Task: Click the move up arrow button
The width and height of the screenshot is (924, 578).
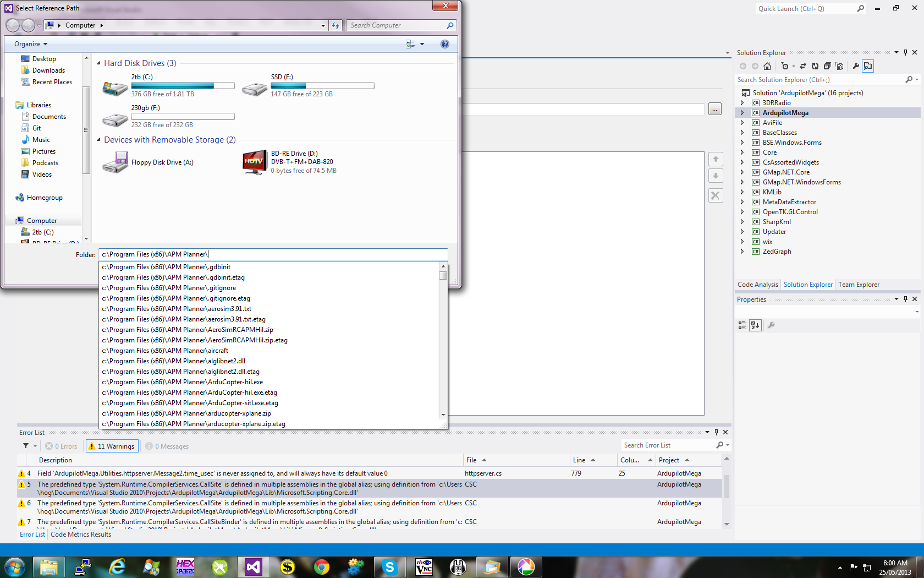Action: pyautogui.click(x=716, y=159)
